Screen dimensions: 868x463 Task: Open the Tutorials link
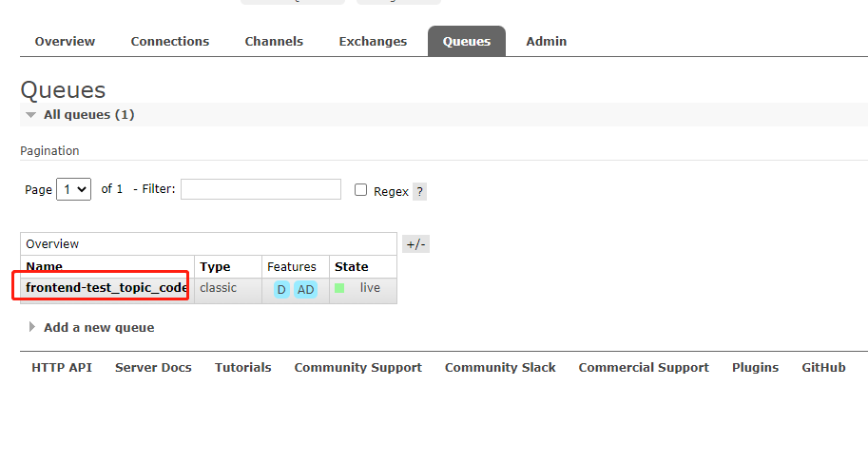[x=243, y=368]
